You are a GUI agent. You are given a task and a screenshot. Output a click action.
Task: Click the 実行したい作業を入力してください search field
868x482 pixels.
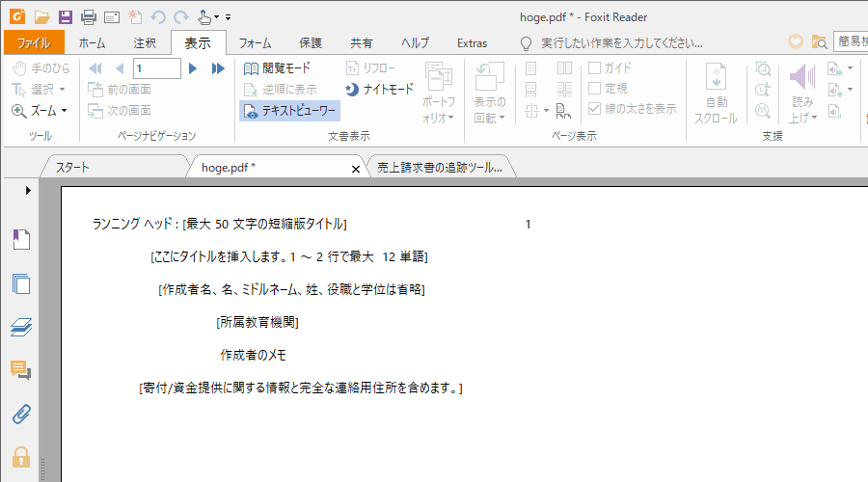coord(622,43)
